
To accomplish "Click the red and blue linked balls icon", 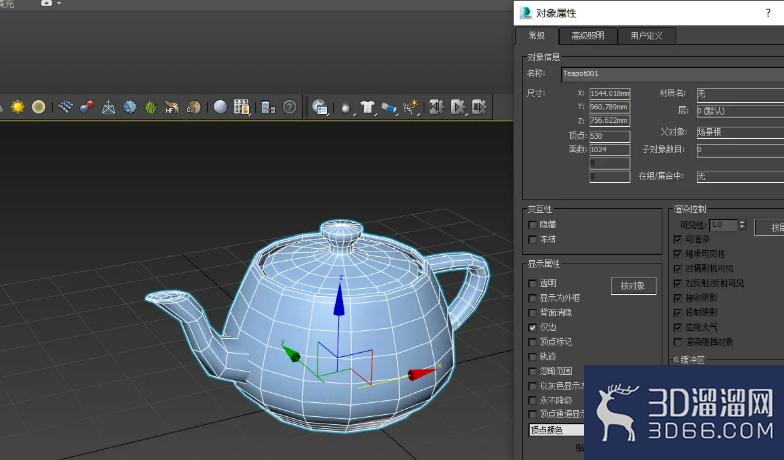I will [86, 107].
